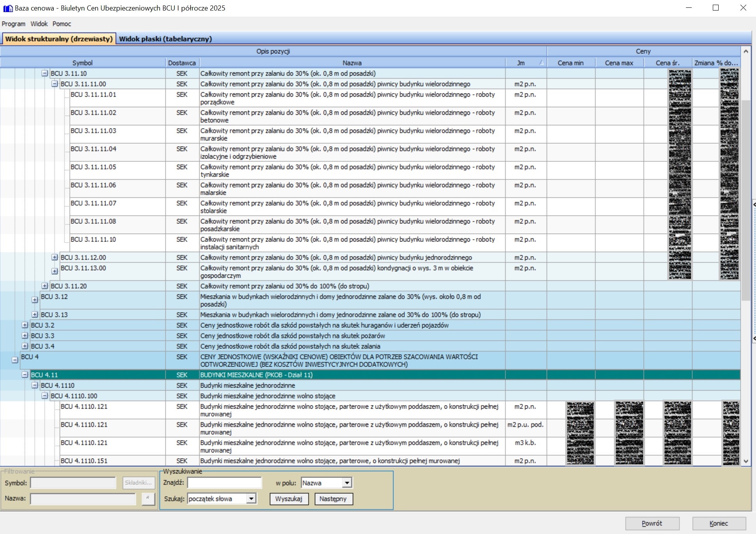756x534 pixels.
Task: Click 'BUDYNKI MIESZKALNE (PKOB - Dział 11)' name cell
Action: (x=352, y=375)
